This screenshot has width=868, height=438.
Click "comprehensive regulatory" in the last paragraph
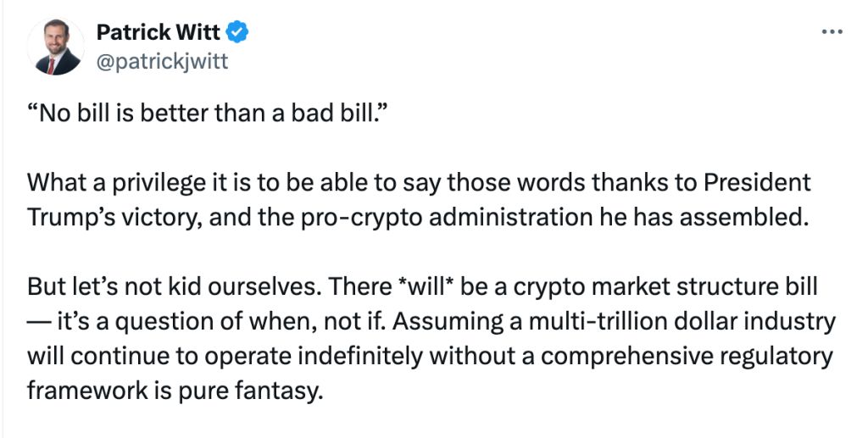click(x=687, y=357)
